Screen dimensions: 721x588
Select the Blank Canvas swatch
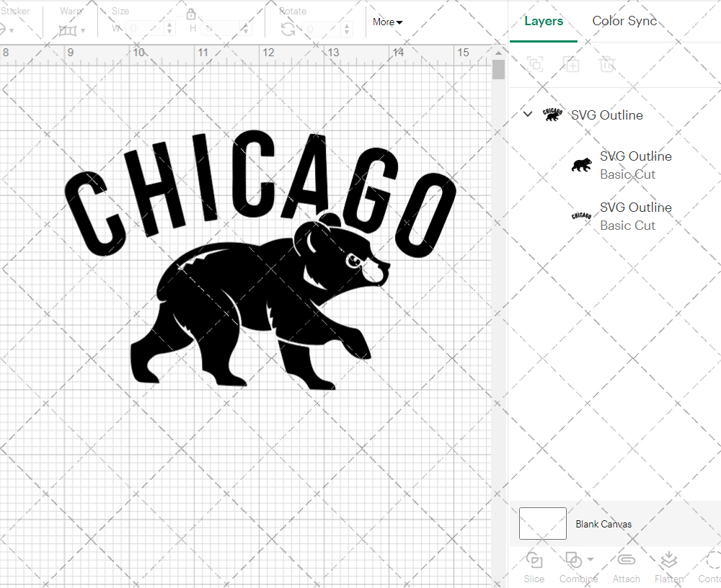tap(543, 523)
